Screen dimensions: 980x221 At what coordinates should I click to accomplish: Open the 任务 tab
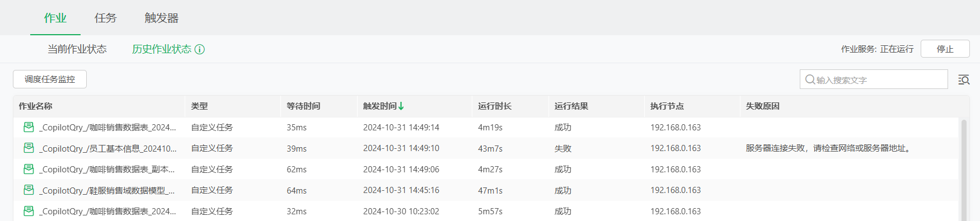(105, 18)
